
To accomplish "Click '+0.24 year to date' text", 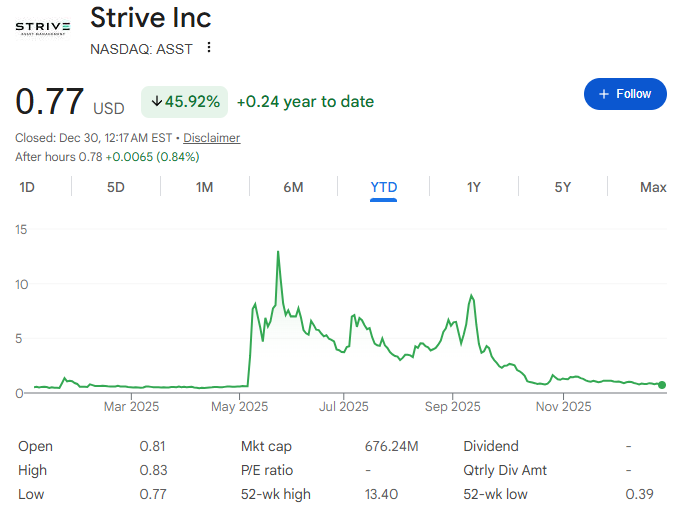I will (x=305, y=102).
